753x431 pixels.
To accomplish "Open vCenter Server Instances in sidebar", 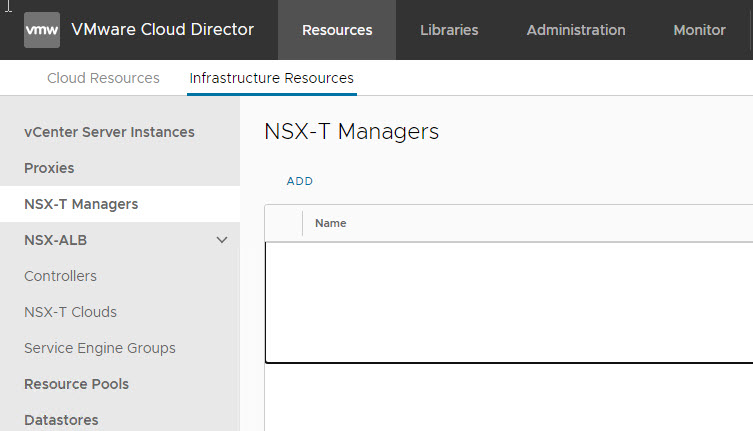I will [109, 132].
